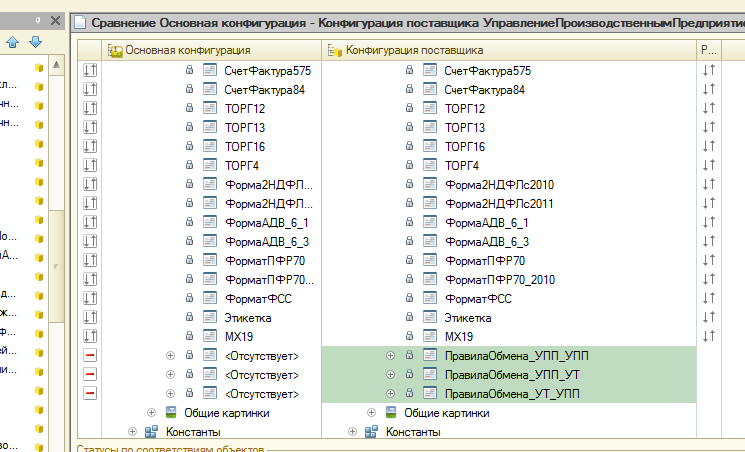745x452 pixels.
Task: Click lock icon beside Этикетка in supplier configuration
Action: [x=410, y=317]
